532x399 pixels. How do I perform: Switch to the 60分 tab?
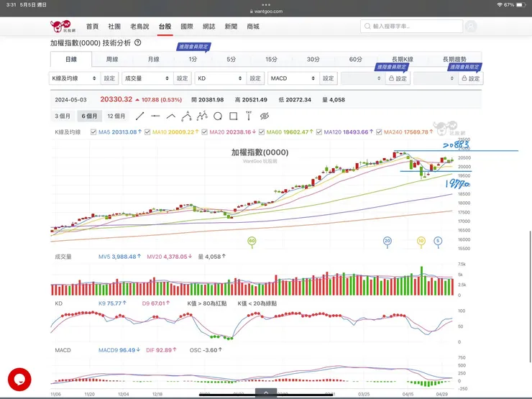pyautogui.click(x=356, y=60)
